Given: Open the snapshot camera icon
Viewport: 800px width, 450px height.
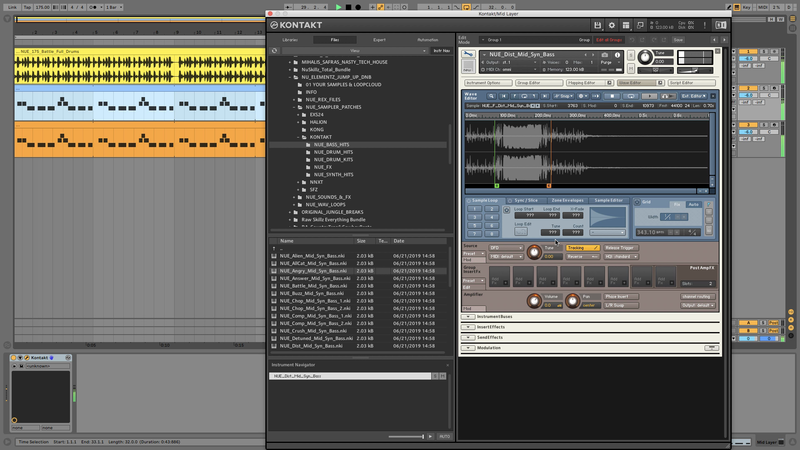Looking at the screenshot, I should point(605,55).
